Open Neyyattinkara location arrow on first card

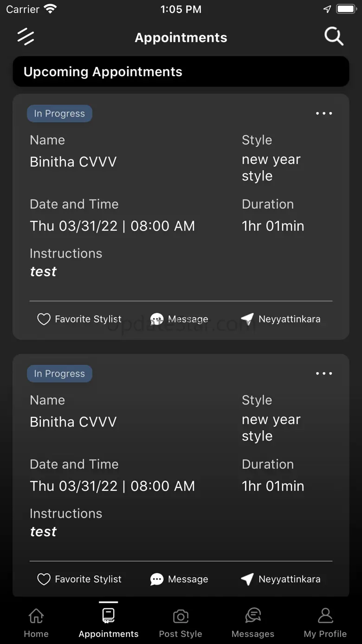pyautogui.click(x=247, y=319)
